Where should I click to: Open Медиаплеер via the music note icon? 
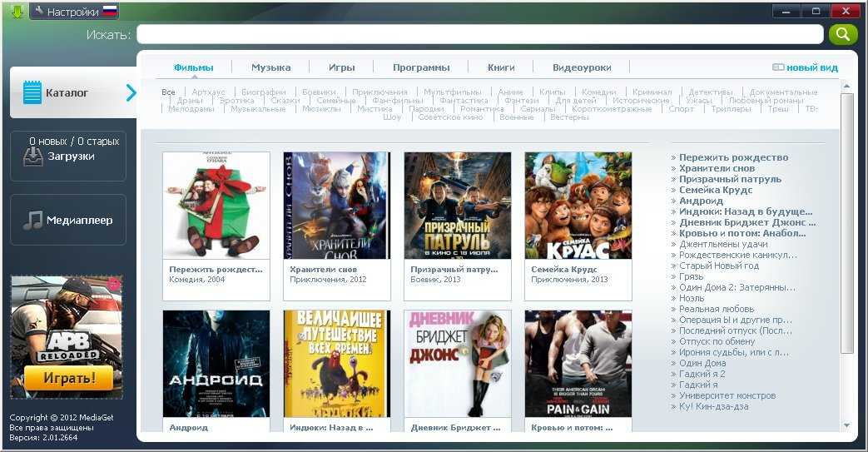[x=32, y=220]
